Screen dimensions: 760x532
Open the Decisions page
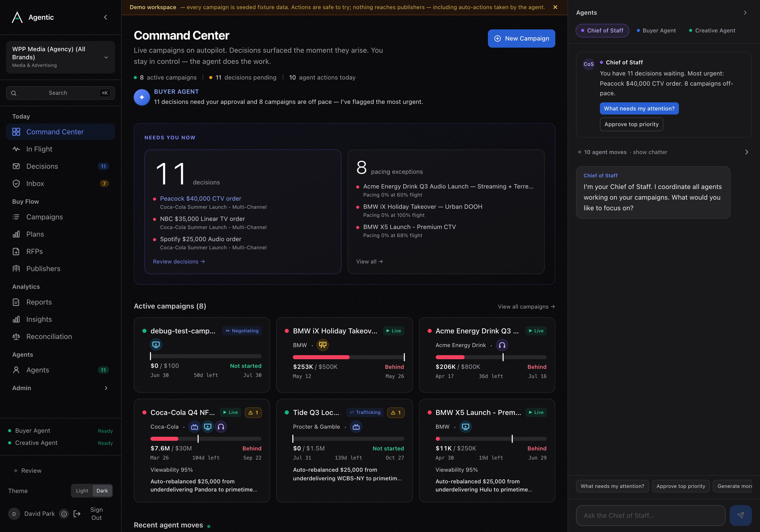[x=60, y=166]
